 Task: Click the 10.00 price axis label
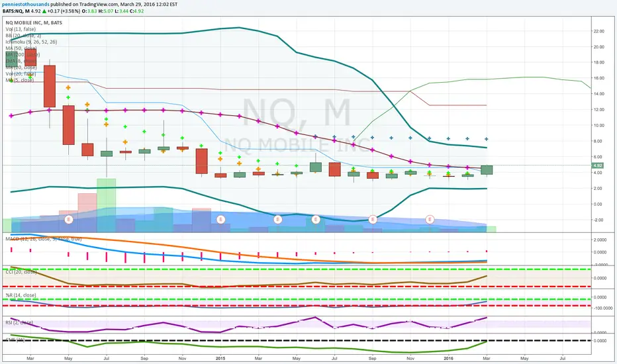point(598,126)
